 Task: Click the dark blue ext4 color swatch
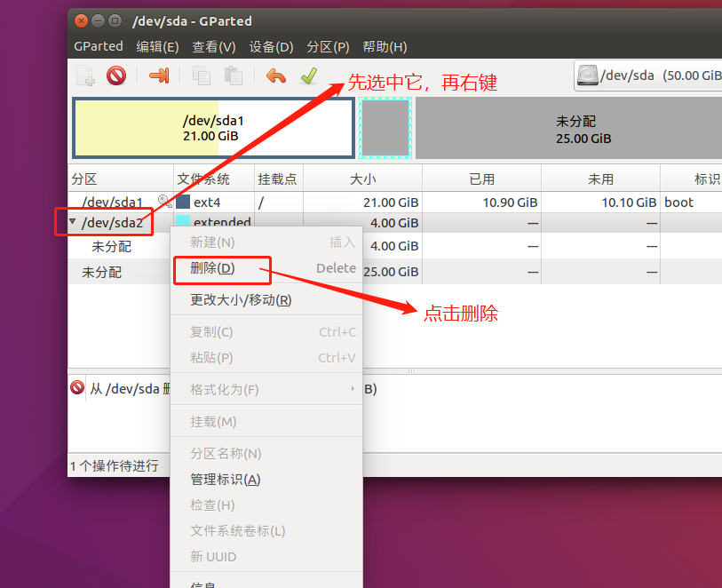point(183,203)
